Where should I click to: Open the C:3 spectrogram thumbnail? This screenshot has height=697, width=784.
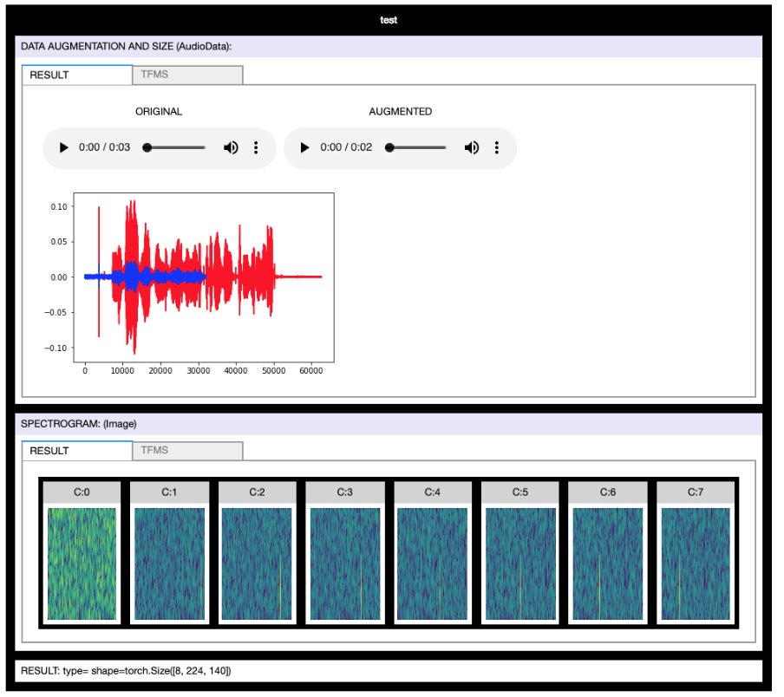pyautogui.click(x=344, y=563)
